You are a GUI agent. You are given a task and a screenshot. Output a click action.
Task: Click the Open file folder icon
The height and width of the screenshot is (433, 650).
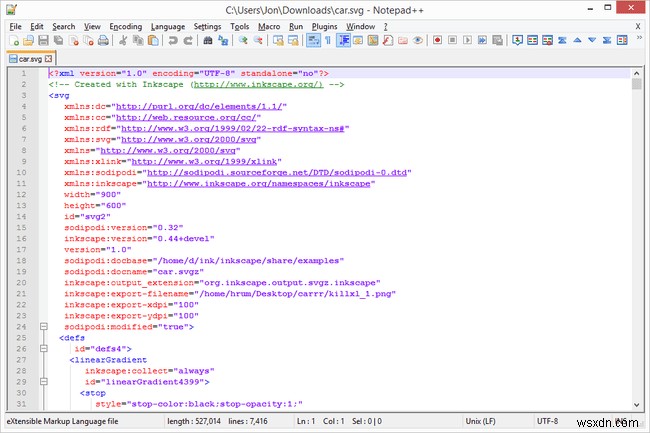click(29, 41)
